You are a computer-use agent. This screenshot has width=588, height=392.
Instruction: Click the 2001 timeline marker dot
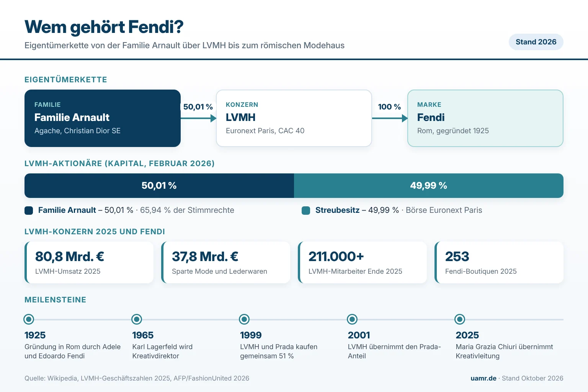tap(352, 319)
